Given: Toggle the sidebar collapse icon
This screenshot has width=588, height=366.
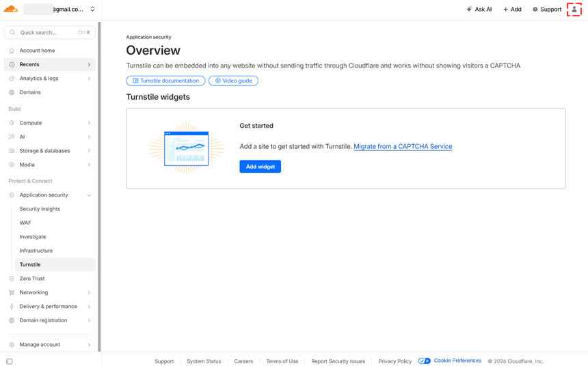Looking at the screenshot, I should click(10, 361).
